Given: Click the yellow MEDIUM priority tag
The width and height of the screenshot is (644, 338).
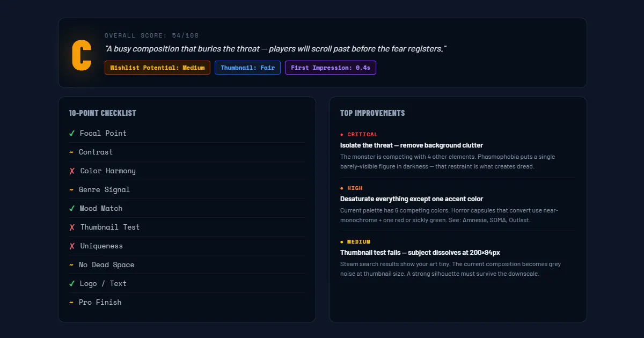Looking at the screenshot, I should click(355, 242).
